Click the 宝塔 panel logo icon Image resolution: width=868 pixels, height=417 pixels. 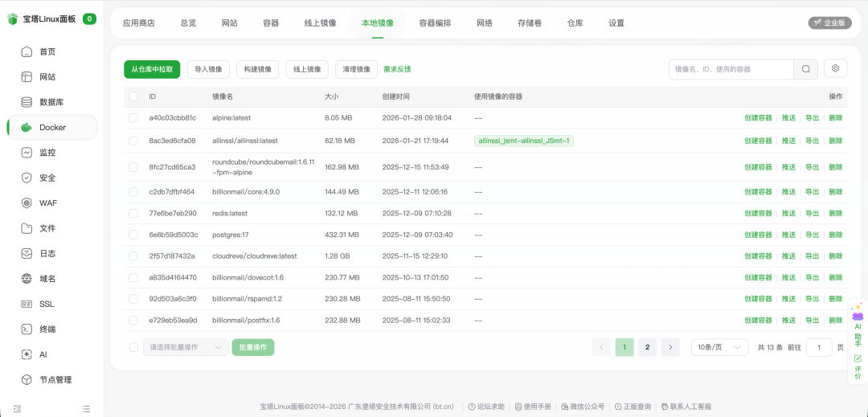(12, 19)
